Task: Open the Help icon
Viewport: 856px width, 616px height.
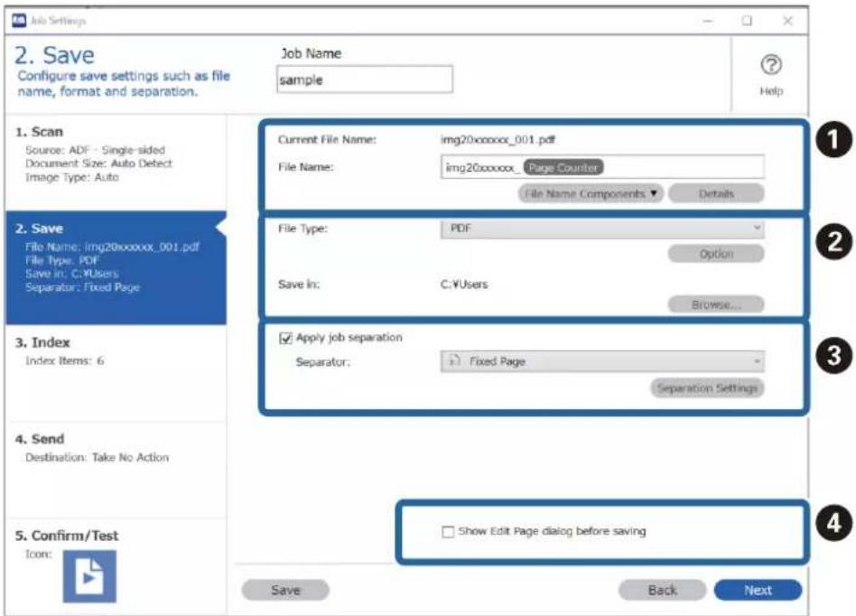Action: (771, 66)
